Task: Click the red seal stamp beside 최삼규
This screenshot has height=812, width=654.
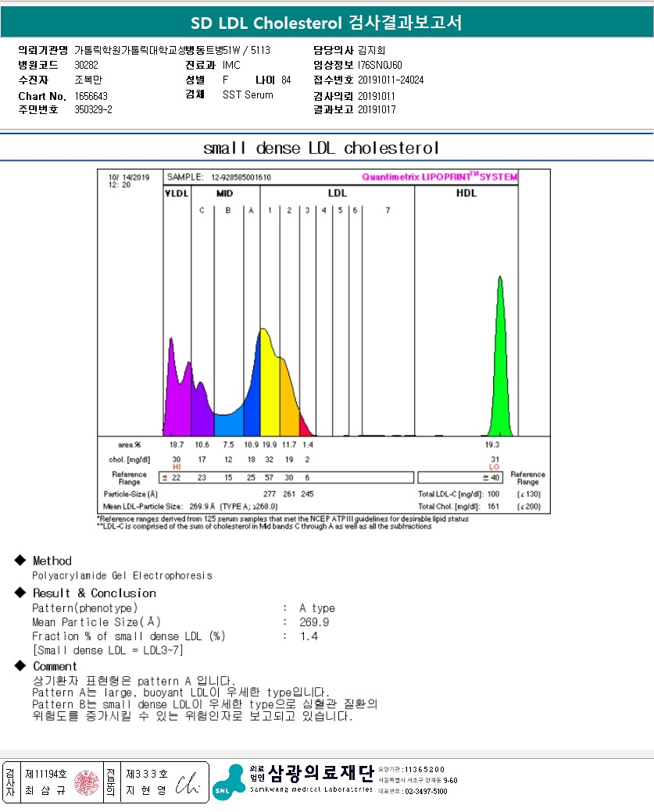Action: click(x=86, y=782)
